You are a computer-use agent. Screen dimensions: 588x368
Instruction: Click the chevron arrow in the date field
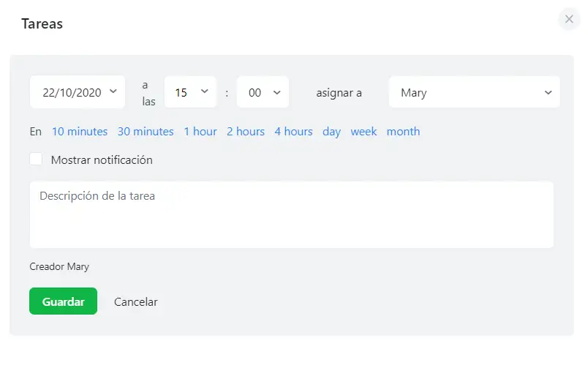pyautogui.click(x=113, y=91)
